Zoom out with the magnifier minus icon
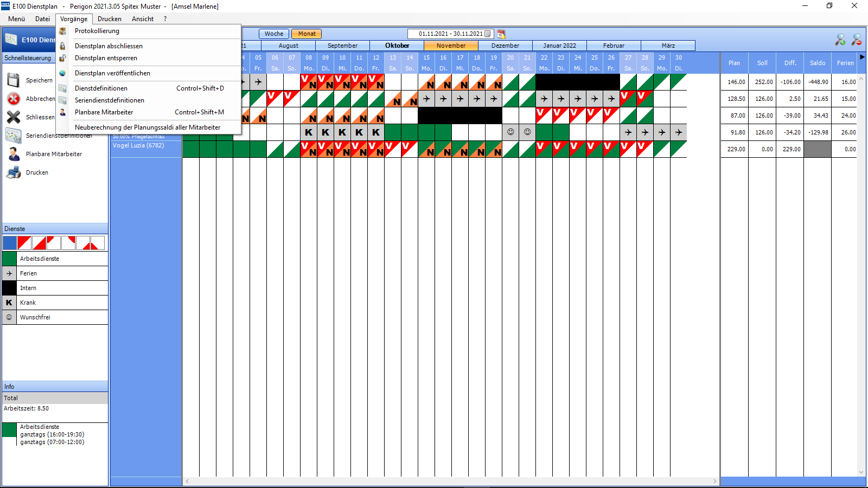 (x=857, y=40)
